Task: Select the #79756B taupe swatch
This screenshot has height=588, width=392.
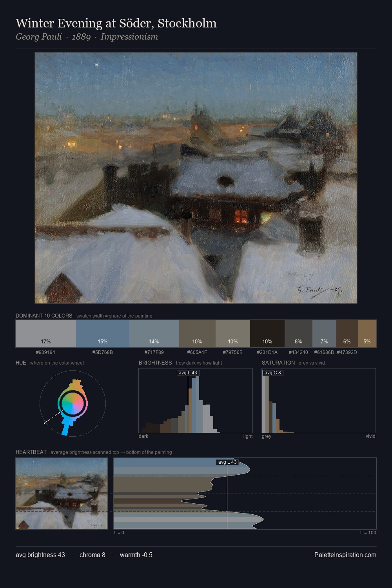Action: pos(233,334)
